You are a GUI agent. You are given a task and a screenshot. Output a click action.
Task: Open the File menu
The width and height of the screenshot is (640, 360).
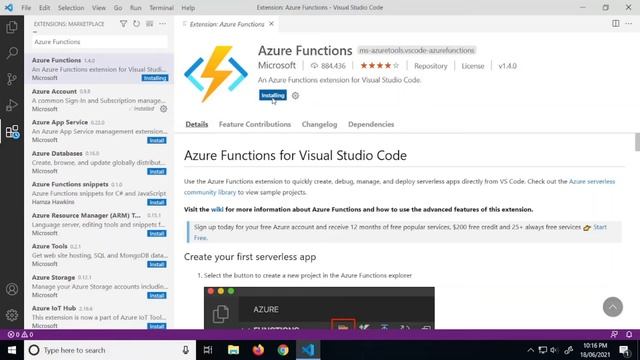point(26,8)
